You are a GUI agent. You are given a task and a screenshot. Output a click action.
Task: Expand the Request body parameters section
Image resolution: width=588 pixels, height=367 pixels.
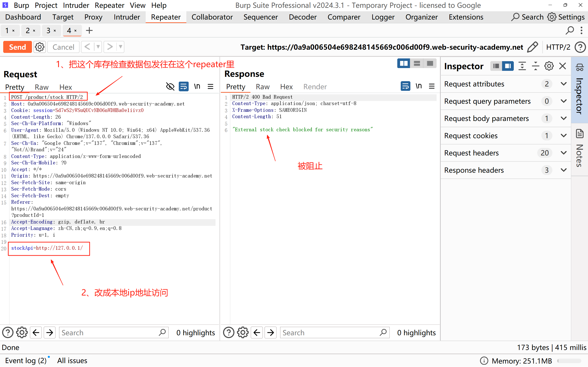tap(564, 118)
